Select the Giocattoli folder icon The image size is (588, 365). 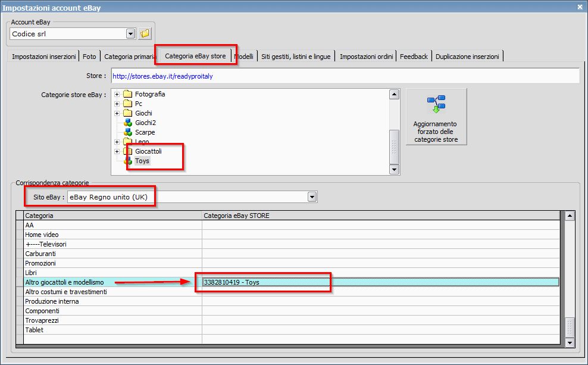pos(128,151)
